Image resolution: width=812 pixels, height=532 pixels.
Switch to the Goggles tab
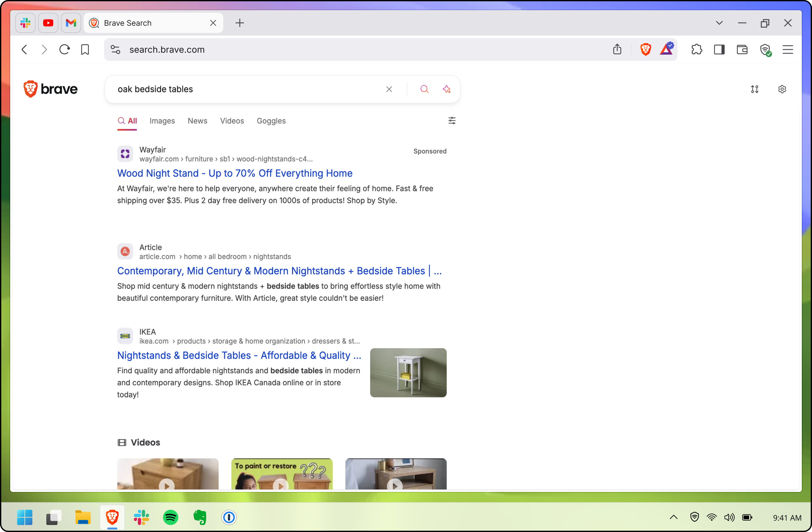click(271, 121)
